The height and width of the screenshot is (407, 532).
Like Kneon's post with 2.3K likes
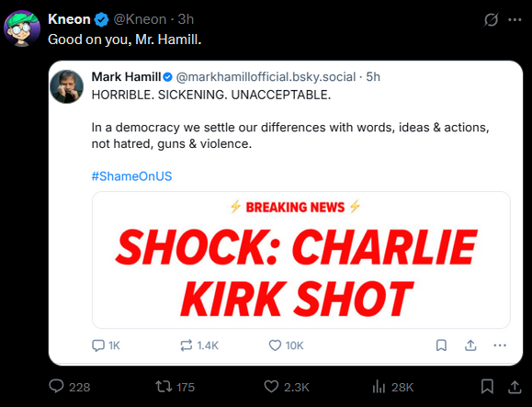click(271, 386)
